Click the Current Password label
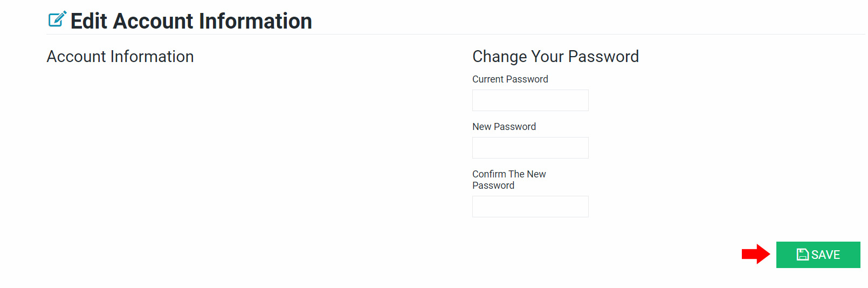The height and width of the screenshot is (288, 868). coord(510,79)
